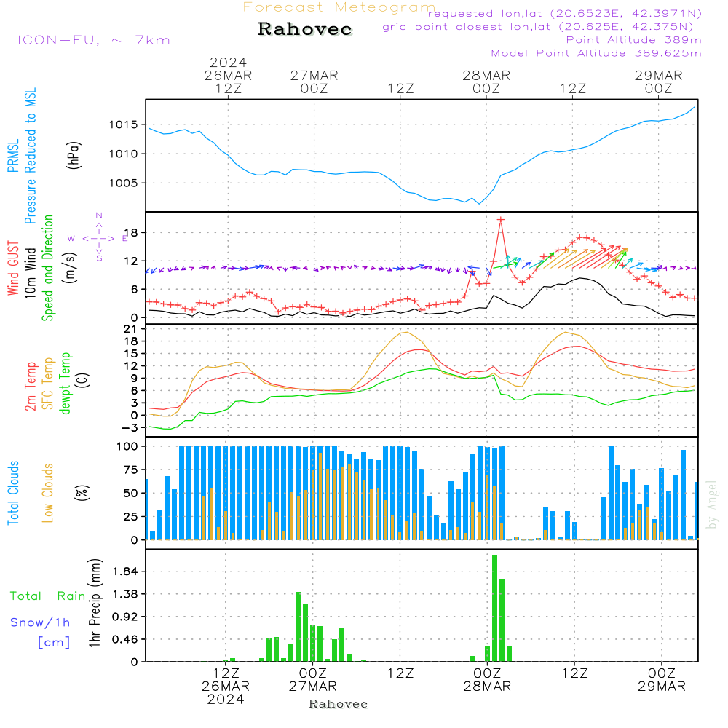Click the green "Total Rain" label
The height and width of the screenshot is (728, 728).
(x=48, y=596)
